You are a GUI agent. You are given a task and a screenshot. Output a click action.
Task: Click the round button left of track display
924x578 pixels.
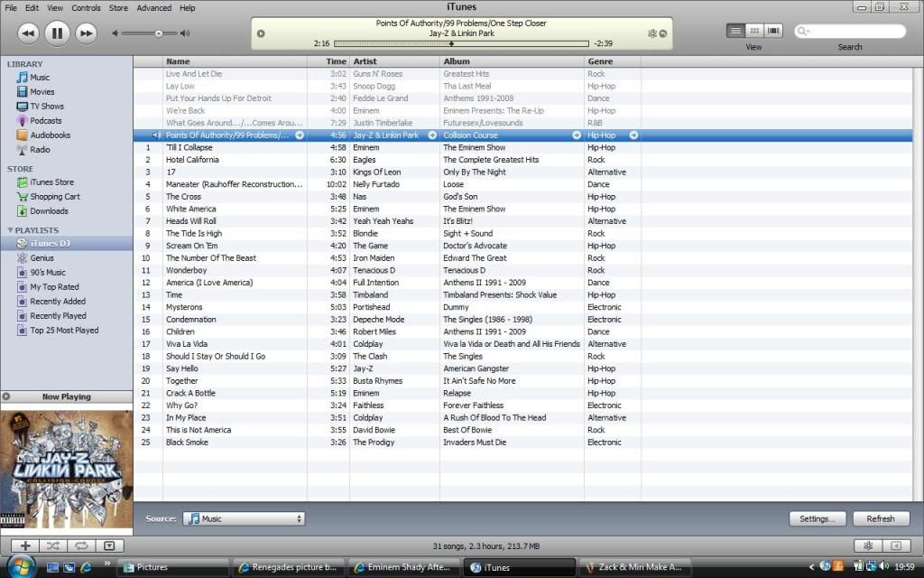261,33
